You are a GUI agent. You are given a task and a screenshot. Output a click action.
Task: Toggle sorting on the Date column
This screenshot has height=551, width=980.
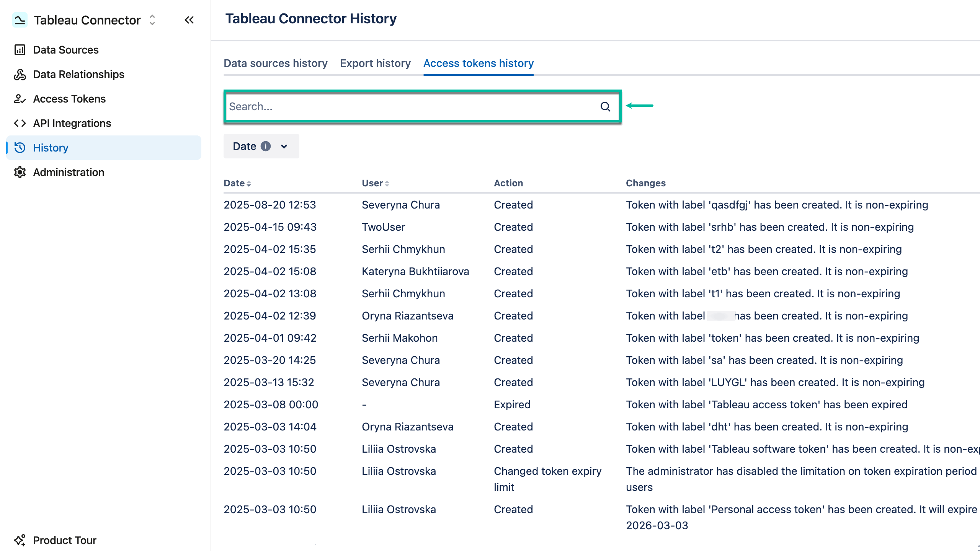tap(250, 183)
